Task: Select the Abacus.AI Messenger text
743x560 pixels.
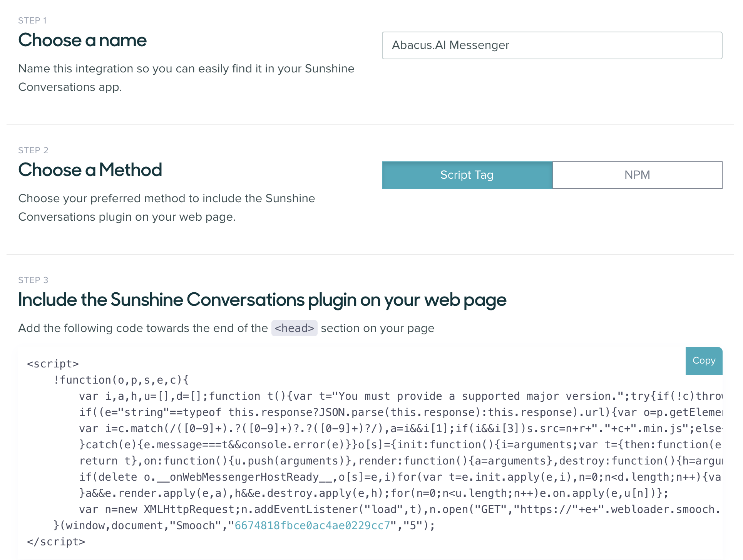Action: pyautogui.click(x=450, y=45)
